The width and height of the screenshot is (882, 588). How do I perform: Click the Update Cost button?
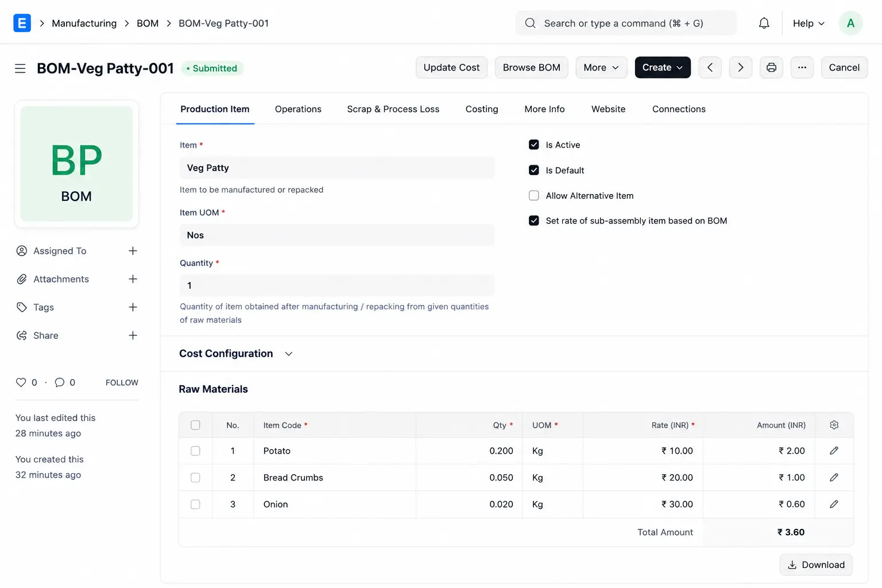click(x=451, y=67)
